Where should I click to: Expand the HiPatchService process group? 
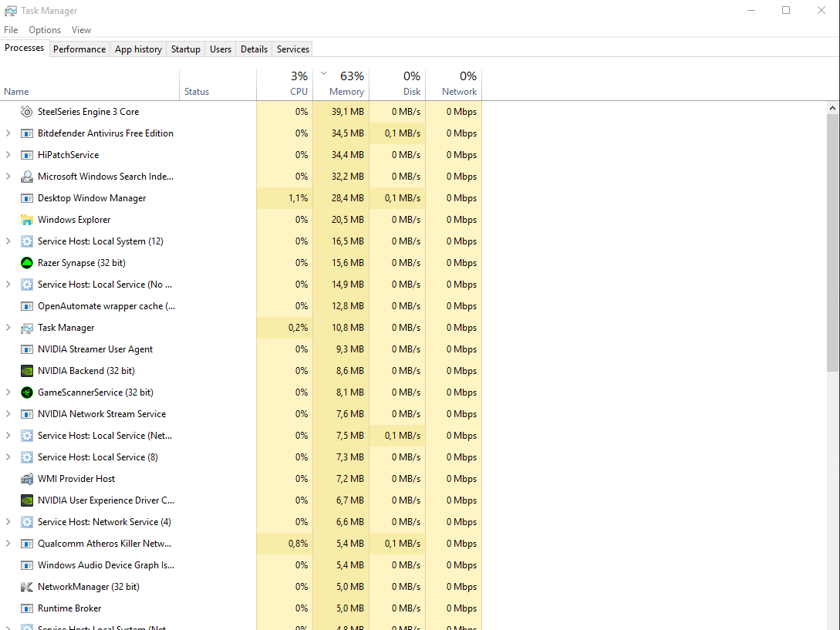(x=8, y=155)
